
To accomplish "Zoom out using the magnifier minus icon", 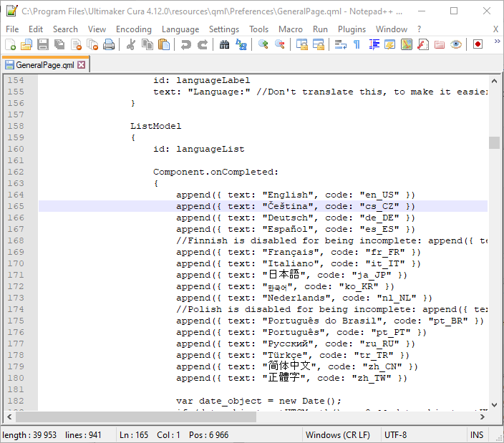I will coord(280,44).
